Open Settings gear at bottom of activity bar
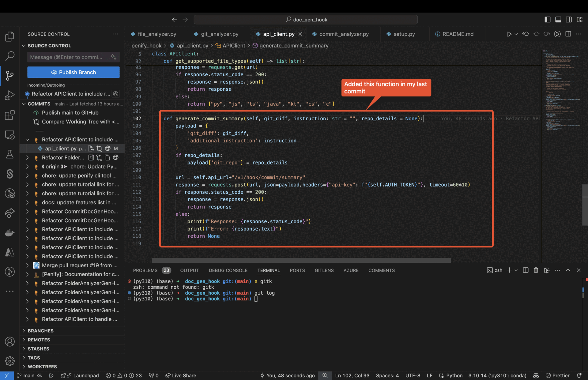Image resolution: width=588 pixels, height=380 pixels. [x=10, y=361]
